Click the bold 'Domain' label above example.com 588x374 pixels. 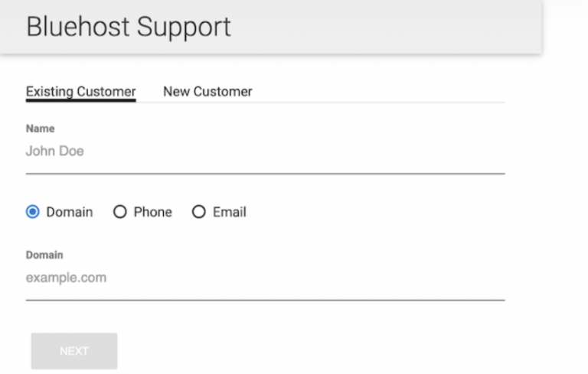coord(44,255)
